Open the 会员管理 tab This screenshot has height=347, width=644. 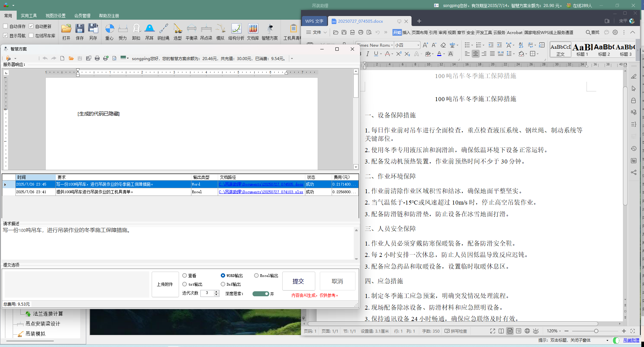pos(82,16)
